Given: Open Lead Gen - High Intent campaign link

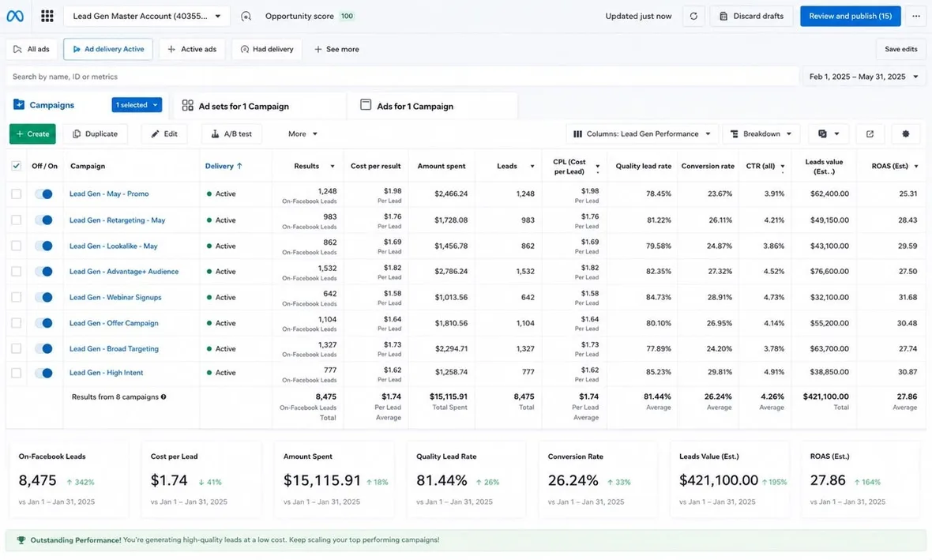Looking at the screenshot, I should [106, 373].
